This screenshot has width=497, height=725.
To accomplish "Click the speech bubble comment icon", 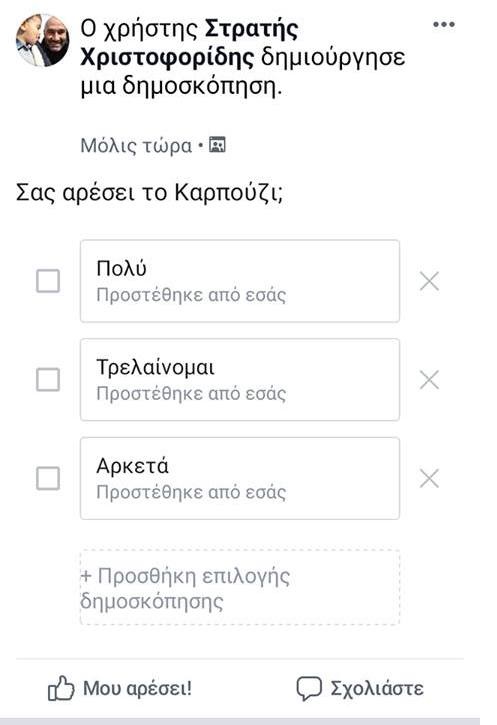I will 309,689.
